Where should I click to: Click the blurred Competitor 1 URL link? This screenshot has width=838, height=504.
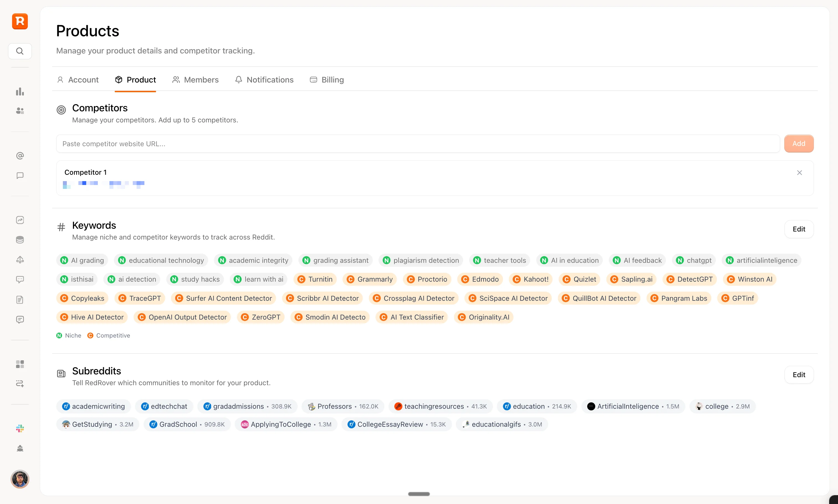104,184
